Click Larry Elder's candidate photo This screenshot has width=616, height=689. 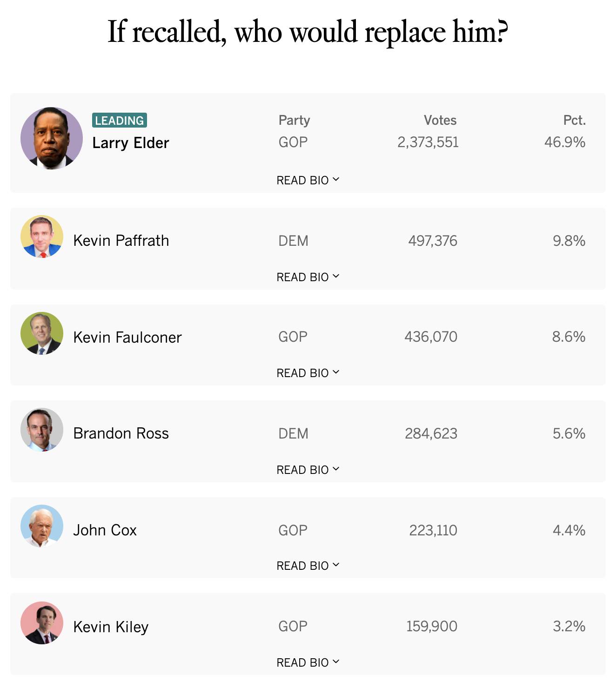point(52,138)
